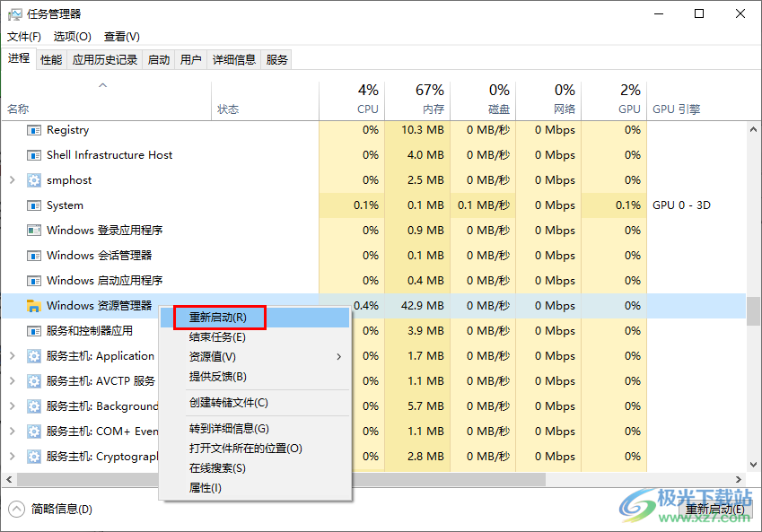The image size is (762, 532).
Task: Click the vertical scrollbar thumb
Action: pos(753,311)
